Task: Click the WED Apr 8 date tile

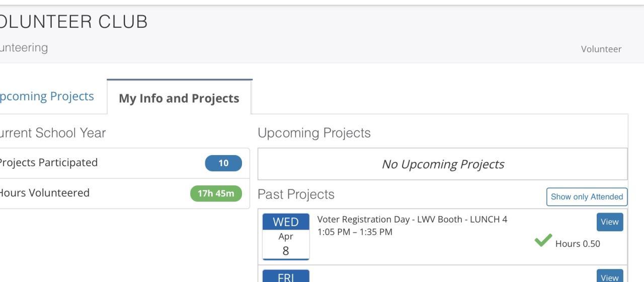Action: click(286, 236)
